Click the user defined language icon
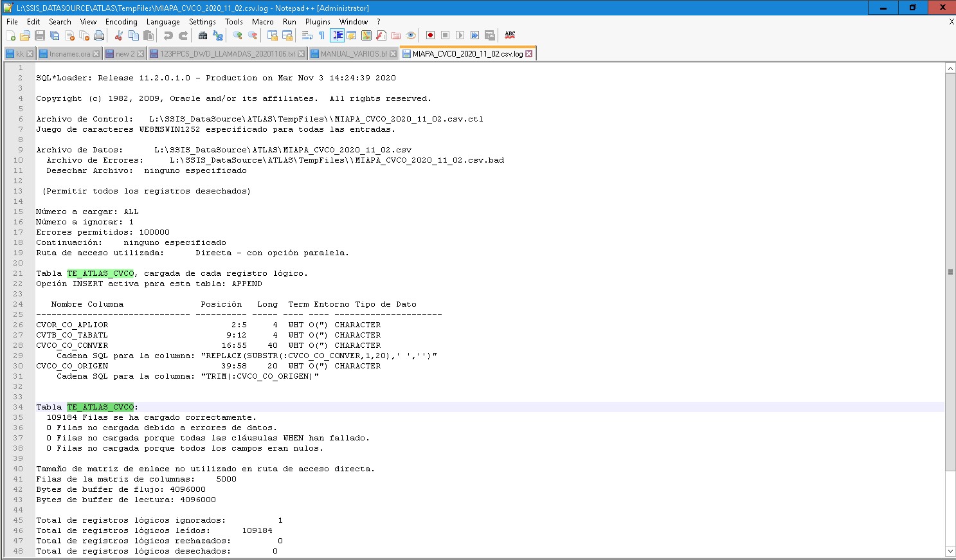956x560 pixels. [x=352, y=35]
